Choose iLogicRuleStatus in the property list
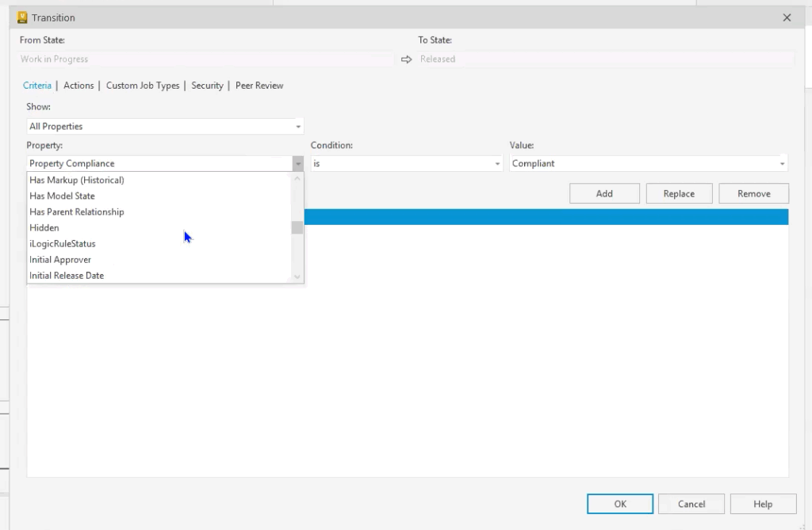 tap(159, 244)
